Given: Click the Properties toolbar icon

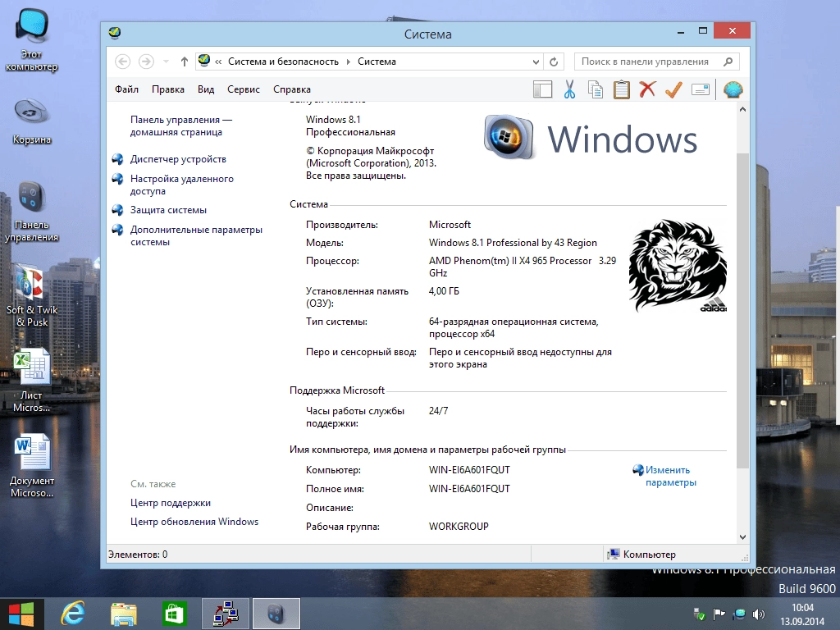Looking at the screenshot, I should (x=701, y=89).
